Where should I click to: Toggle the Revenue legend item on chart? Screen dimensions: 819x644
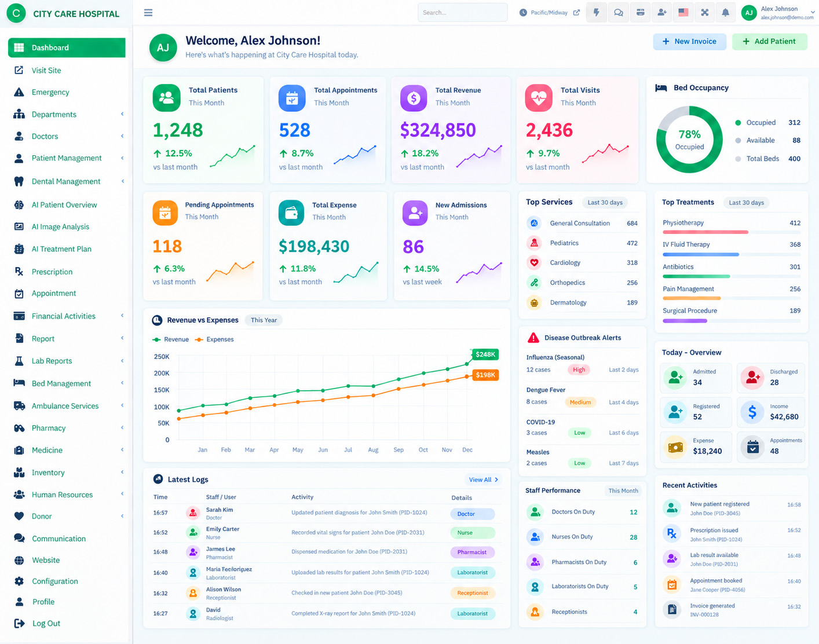pos(170,339)
